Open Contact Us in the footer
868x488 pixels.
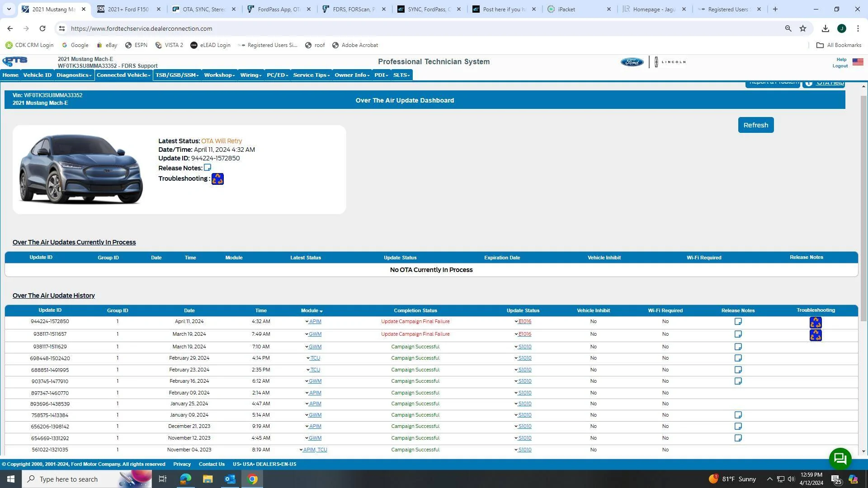[212, 465]
